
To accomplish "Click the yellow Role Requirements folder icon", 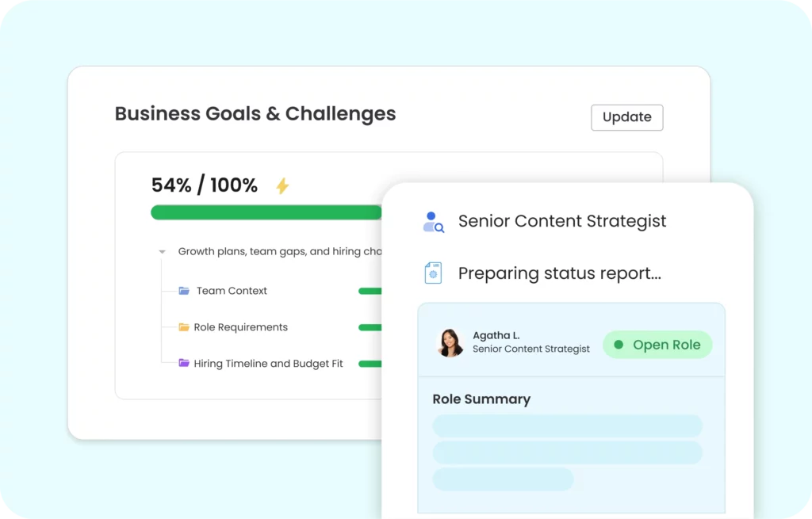I will tap(184, 327).
